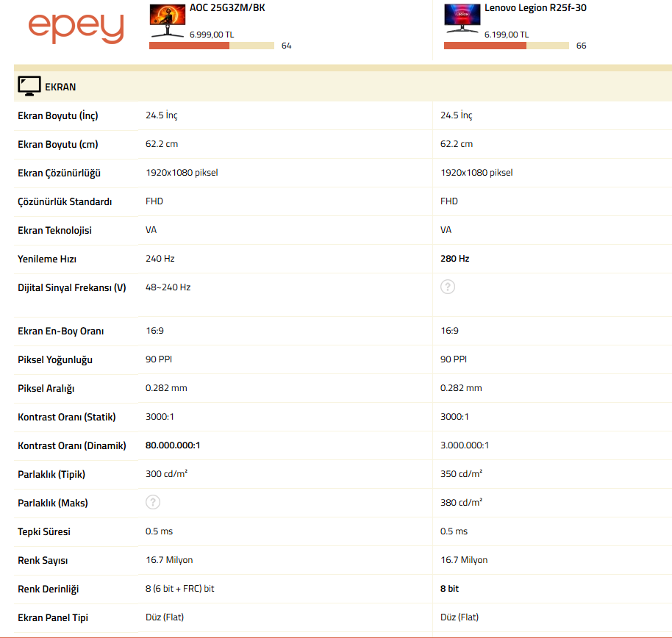Click the AOC score bar rated 64
The width and height of the screenshot is (672, 638).
click(212, 46)
